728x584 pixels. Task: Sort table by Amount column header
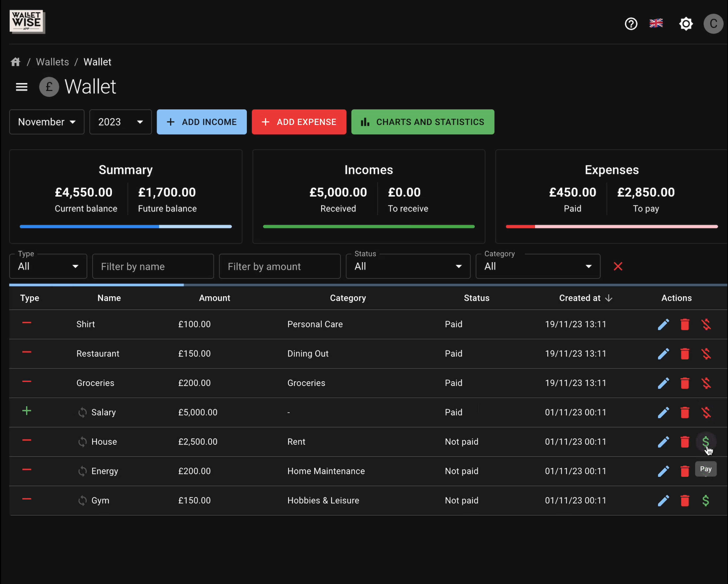tap(214, 298)
